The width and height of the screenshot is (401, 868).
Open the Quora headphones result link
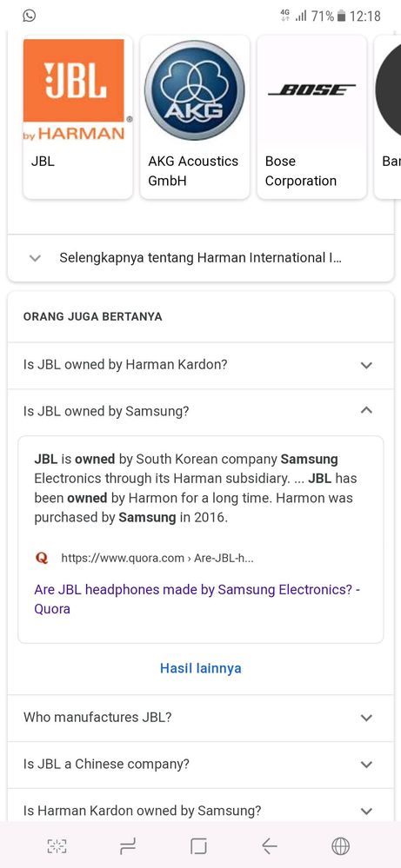(197, 600)
